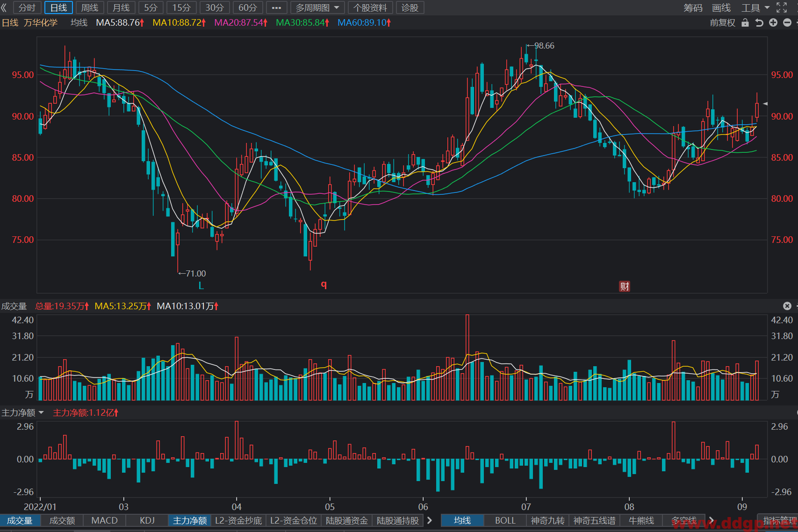Zoom in chart with plus icon
798x532 pixels.
pyautogui.click(x=773, y=22)
